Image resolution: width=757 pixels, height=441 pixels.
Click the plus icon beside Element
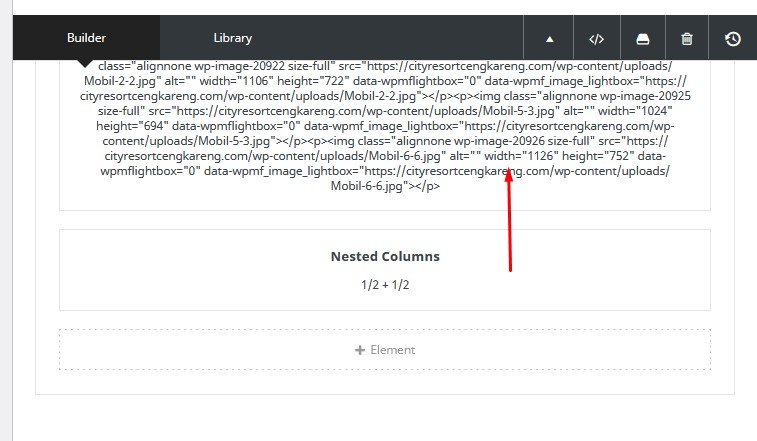[360, 350]
